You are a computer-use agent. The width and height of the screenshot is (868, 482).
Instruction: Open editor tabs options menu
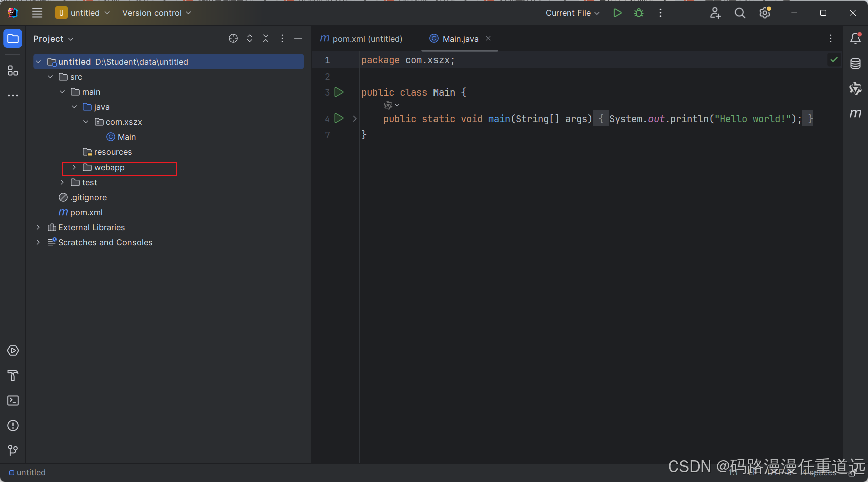pos(831,39)
